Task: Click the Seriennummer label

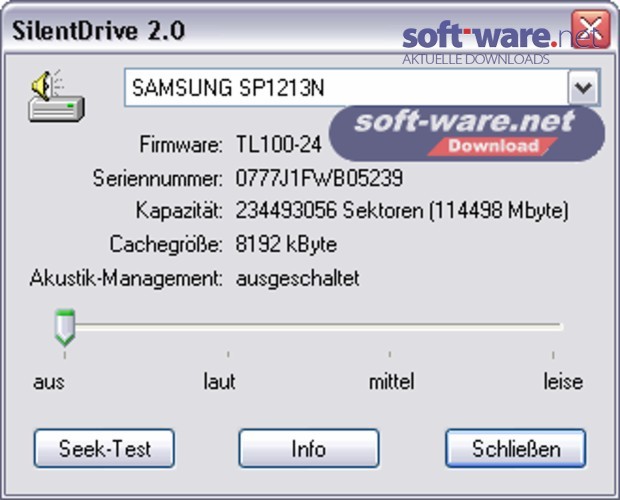Action: pyautogui.click(x=157, y=178)
